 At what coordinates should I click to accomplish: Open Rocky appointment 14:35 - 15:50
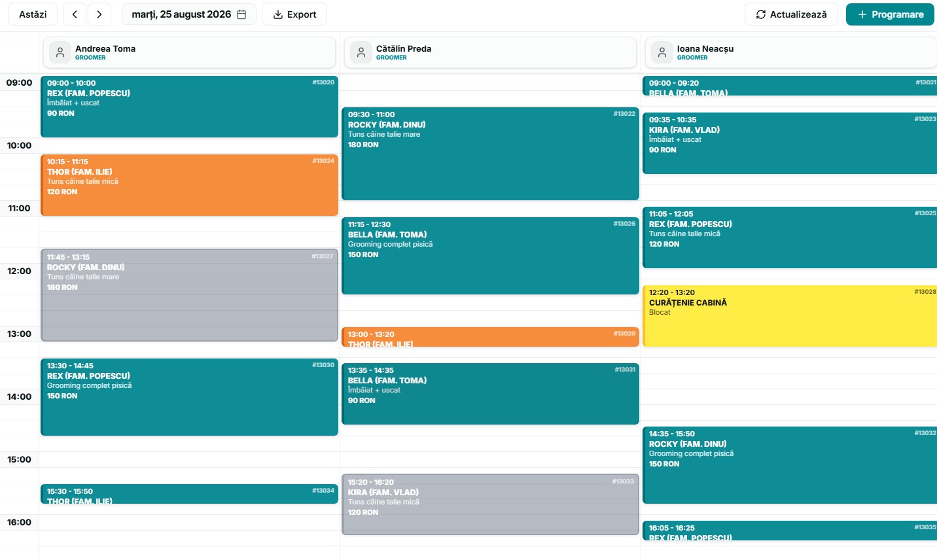[x=790, y=465]
